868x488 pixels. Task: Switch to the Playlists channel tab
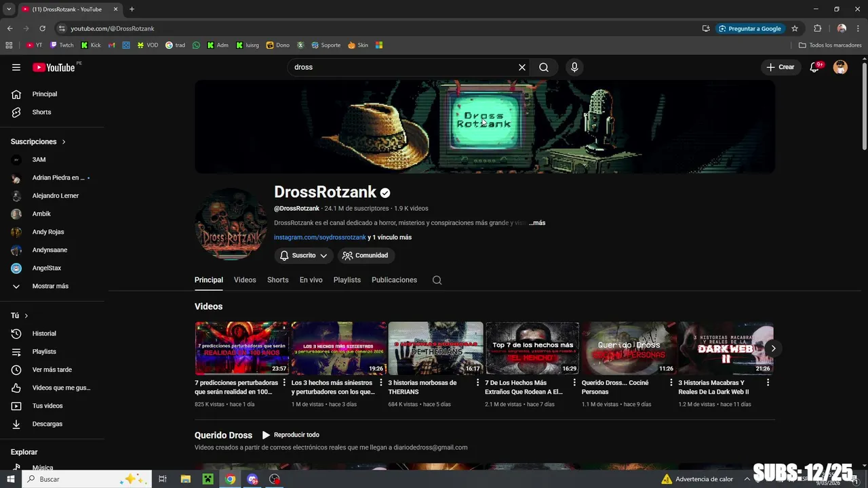(x=347, y=280)
